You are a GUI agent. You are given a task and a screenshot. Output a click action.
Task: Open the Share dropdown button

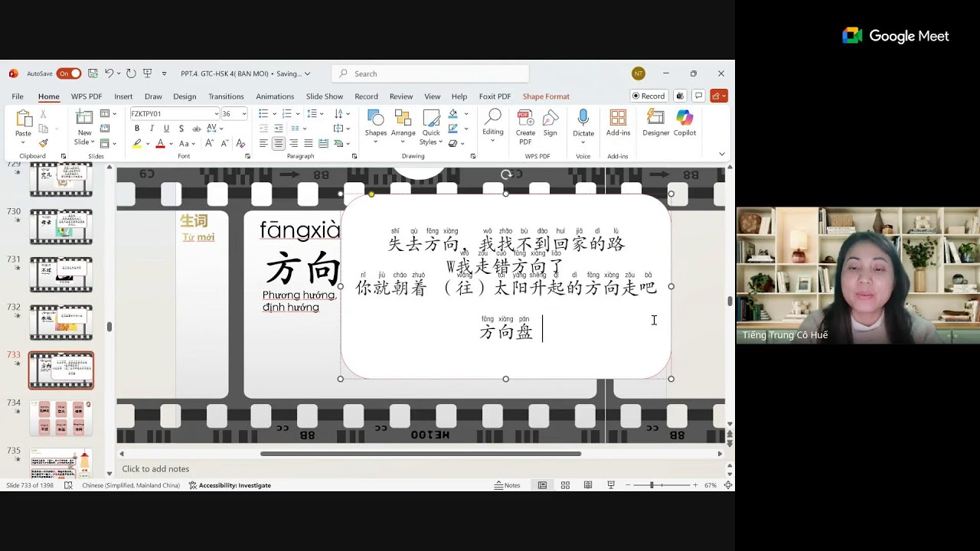click(719, 96)
